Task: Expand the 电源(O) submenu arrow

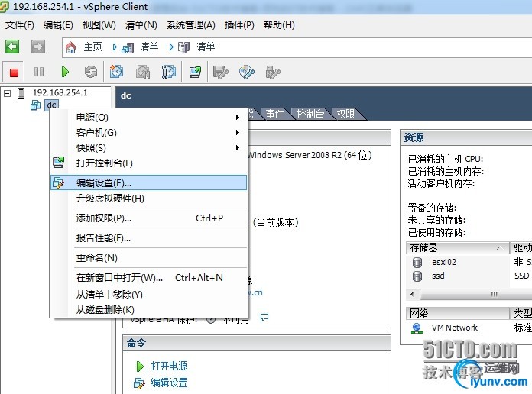Action: [x=238, y=118]
